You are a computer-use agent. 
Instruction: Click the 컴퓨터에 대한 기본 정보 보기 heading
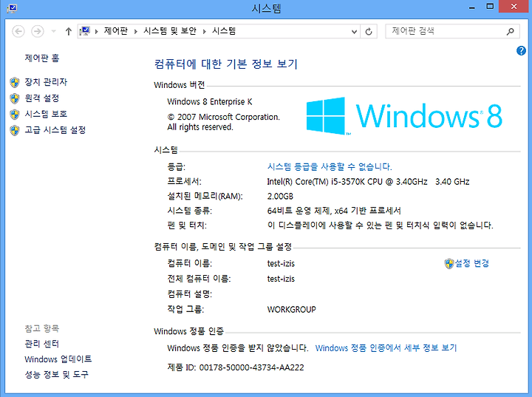(226, 64)
